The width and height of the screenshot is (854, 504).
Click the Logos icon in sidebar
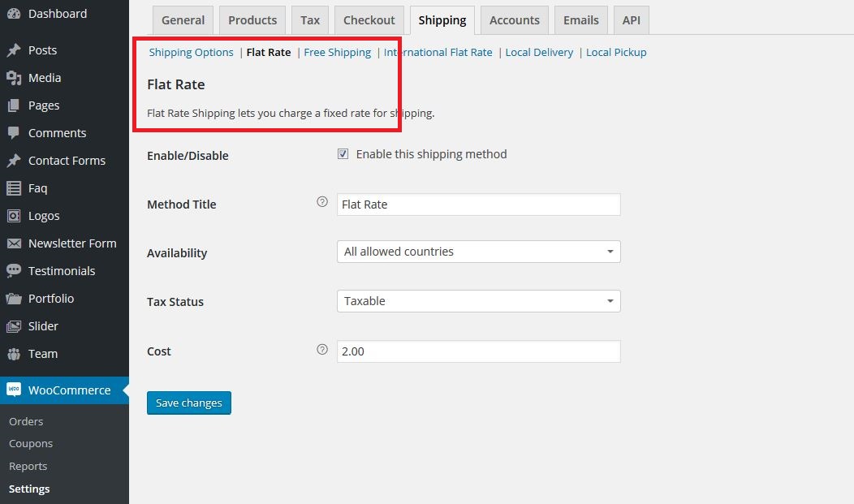14,216
